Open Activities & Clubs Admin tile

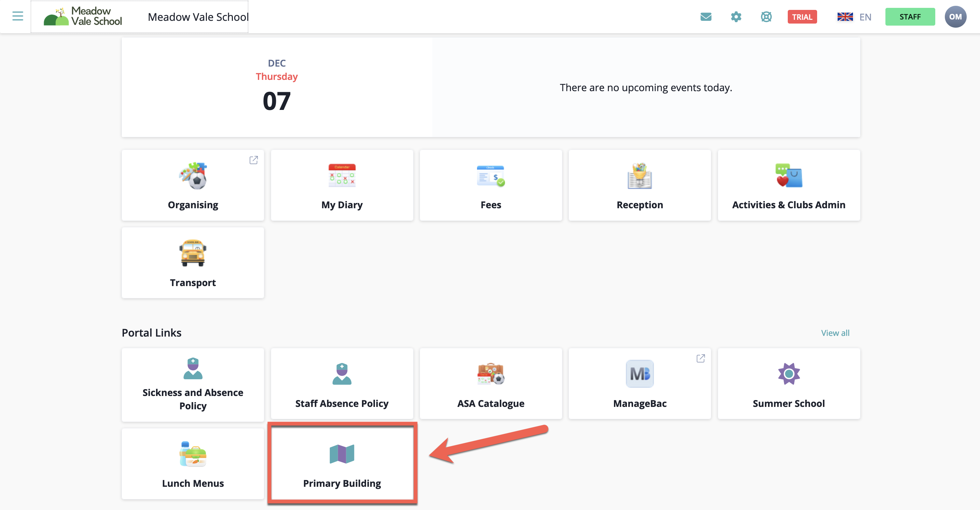788,185
